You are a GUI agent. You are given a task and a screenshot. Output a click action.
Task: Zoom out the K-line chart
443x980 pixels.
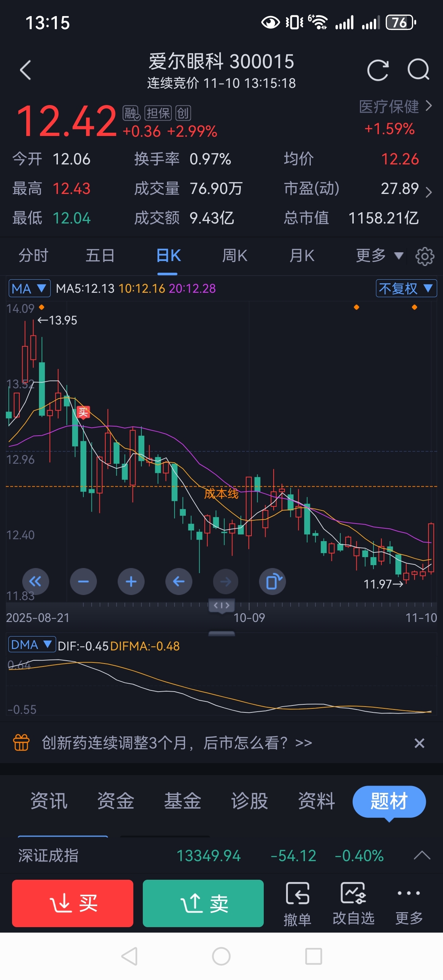coord(83,581)
